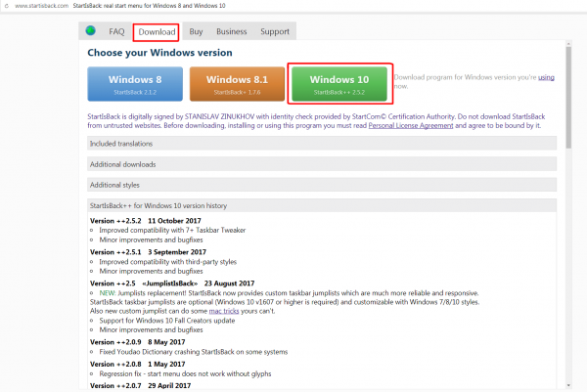
Task: Click 'Improved compatibility with third-party styles' line
Action: click(x=167, y=262)
